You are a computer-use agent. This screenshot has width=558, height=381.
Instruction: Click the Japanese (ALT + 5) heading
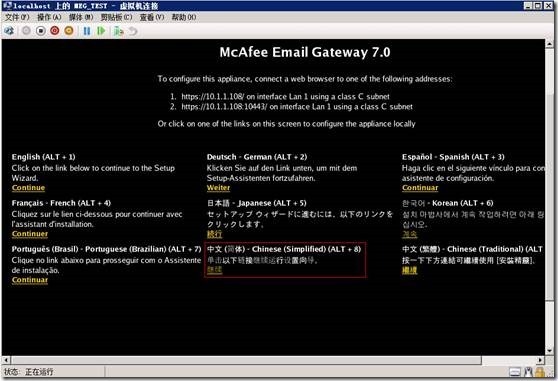(x=257, y=203)
